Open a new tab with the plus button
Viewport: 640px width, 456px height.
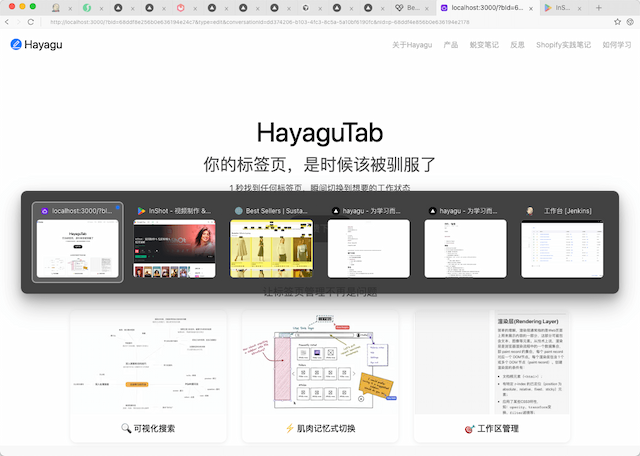click(x=598, y=7)
